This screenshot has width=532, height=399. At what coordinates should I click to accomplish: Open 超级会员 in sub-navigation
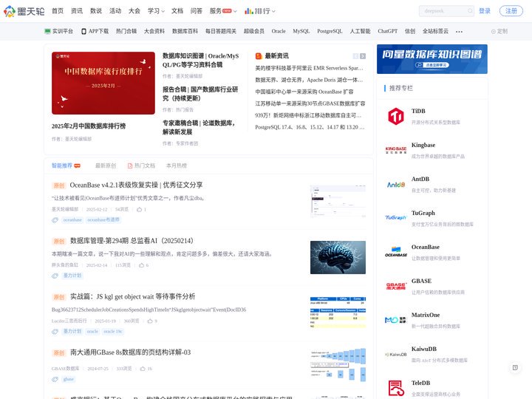253,31
